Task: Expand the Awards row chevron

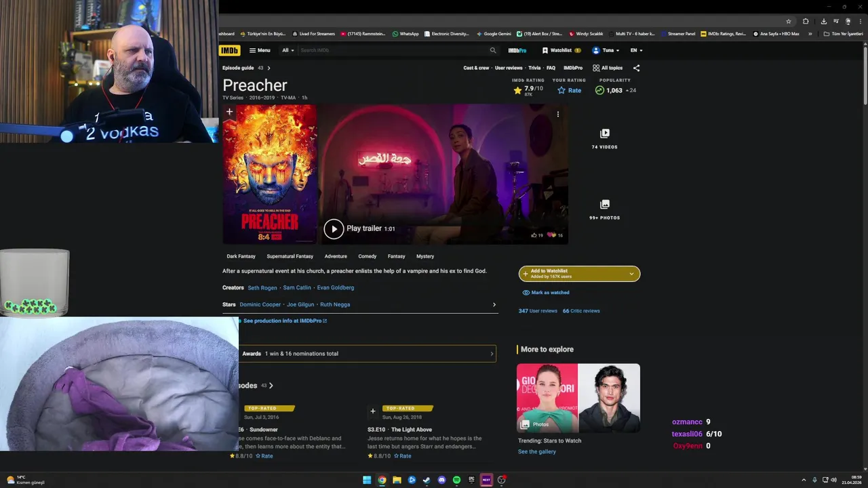Action: tap(492, 354)
